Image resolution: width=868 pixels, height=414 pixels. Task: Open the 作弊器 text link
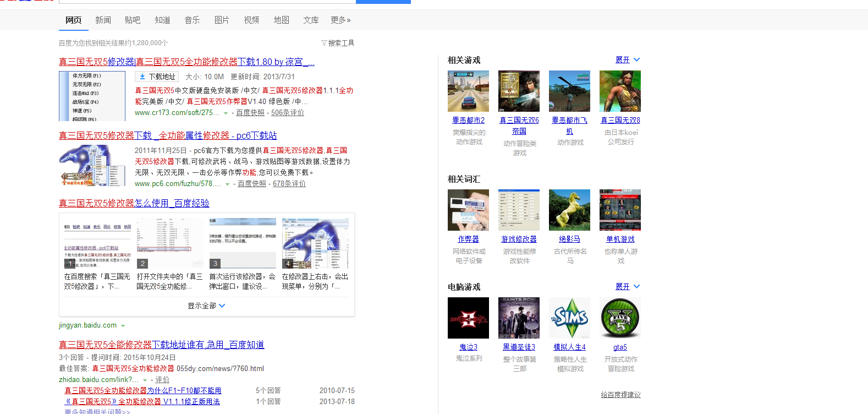pyautogui.click(x=469, y=239)
